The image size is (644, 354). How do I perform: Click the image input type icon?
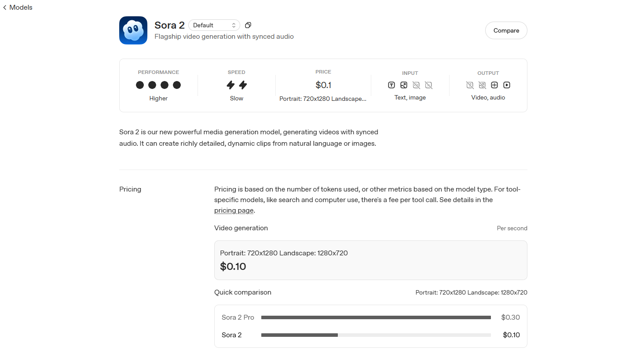[404, 85]
